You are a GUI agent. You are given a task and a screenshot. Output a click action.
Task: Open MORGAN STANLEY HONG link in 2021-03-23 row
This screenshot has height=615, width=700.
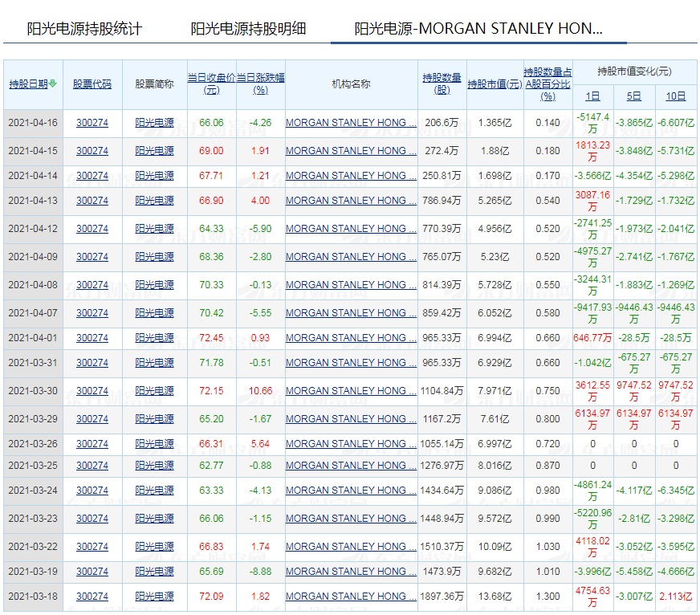(351, 519)
